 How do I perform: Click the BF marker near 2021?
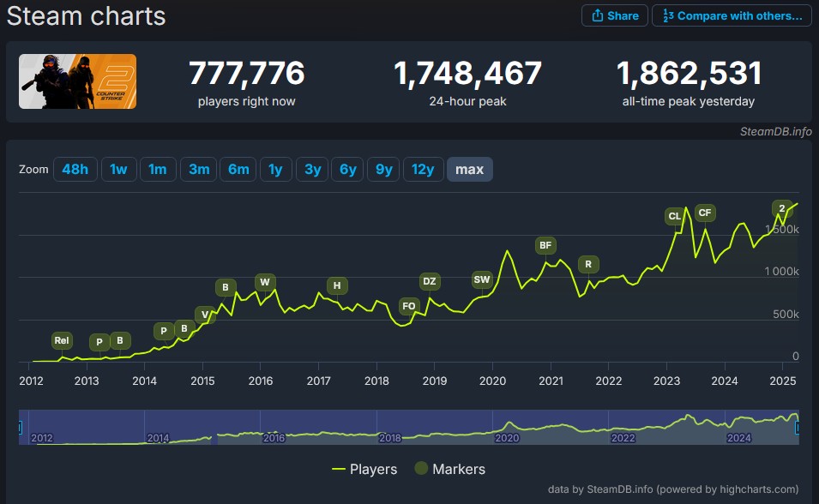(545, 245)
